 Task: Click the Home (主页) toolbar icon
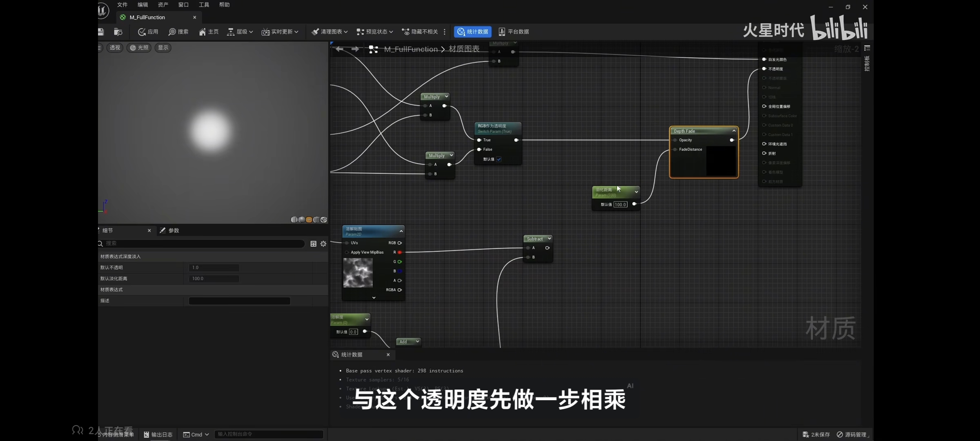coord(209,32)
